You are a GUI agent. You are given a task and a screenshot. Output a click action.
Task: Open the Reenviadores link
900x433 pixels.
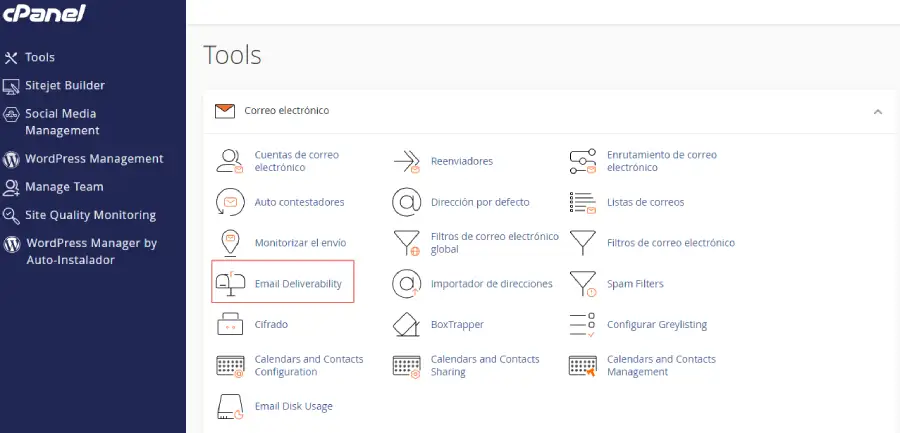point(461,161)
